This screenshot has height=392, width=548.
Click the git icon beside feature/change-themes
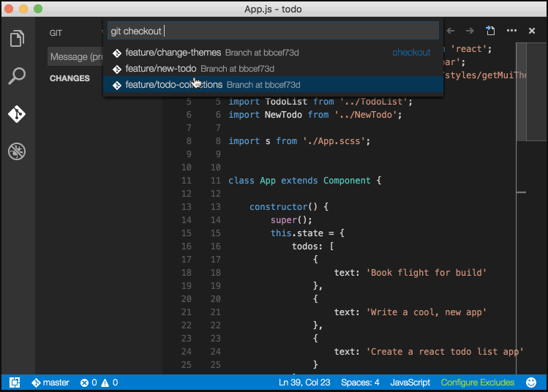[117, 53]
